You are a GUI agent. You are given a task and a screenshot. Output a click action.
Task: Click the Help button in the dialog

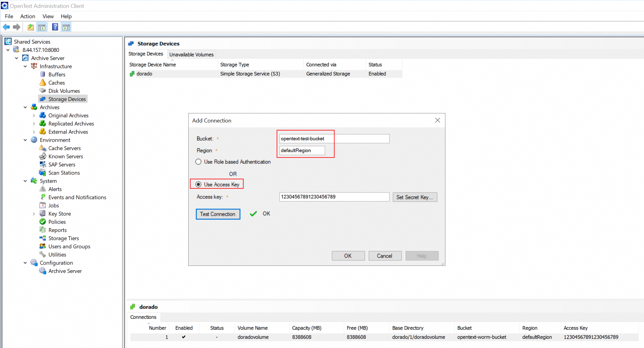tap(422, 256)
